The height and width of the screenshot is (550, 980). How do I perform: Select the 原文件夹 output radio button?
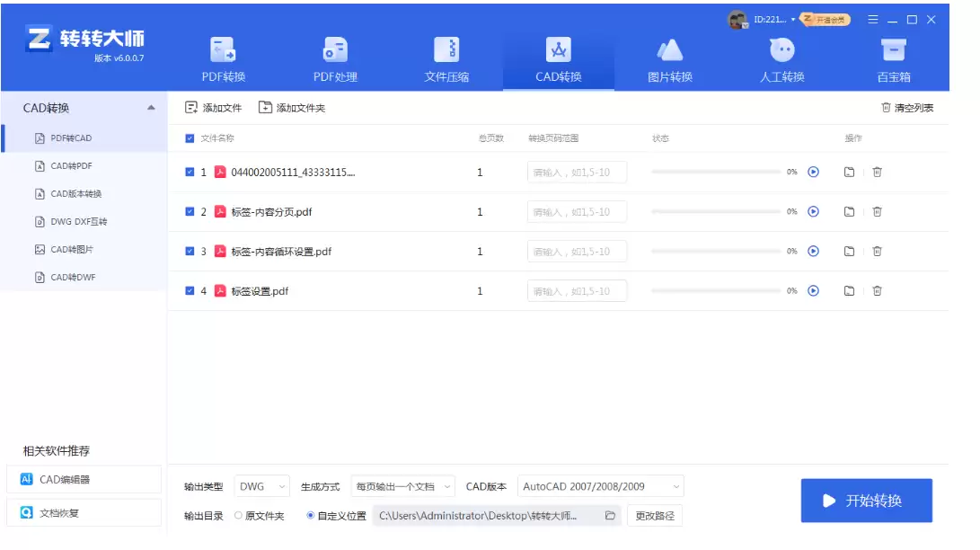(239, 516)
